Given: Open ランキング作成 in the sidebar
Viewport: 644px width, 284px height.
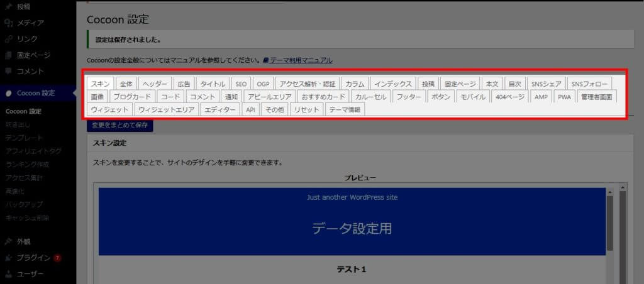Looking at the screenshot, I should pyautogui.click(x=27, y=165).
